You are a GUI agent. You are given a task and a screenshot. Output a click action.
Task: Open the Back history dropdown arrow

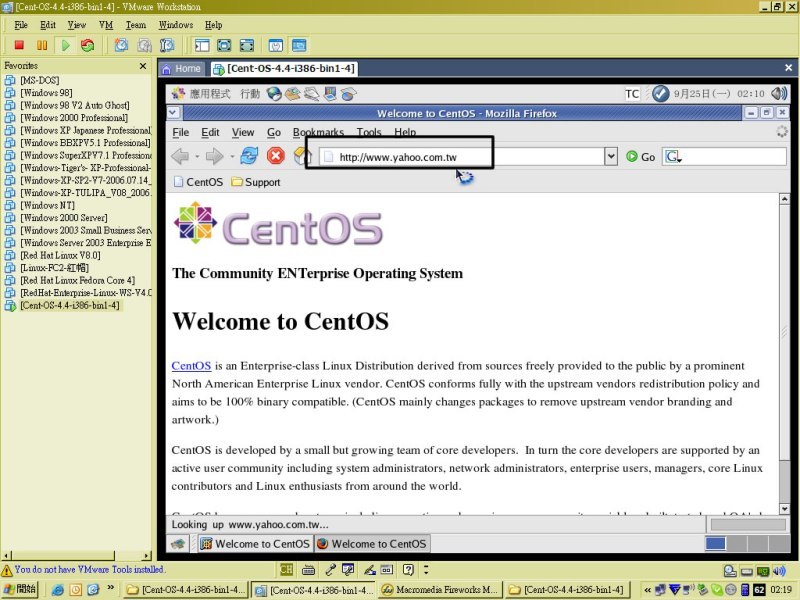197,157
